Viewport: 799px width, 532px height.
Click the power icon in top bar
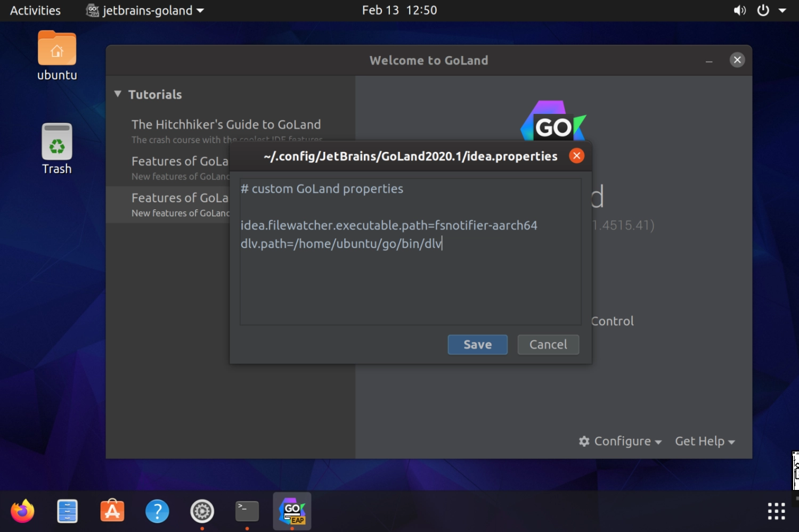[x=763, y=10]
